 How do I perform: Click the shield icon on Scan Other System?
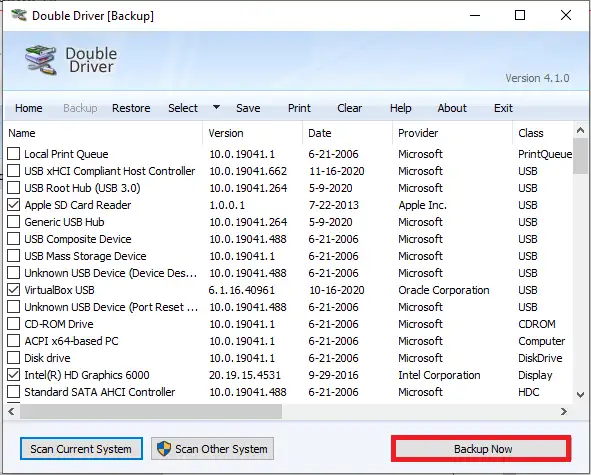(164, 449)
